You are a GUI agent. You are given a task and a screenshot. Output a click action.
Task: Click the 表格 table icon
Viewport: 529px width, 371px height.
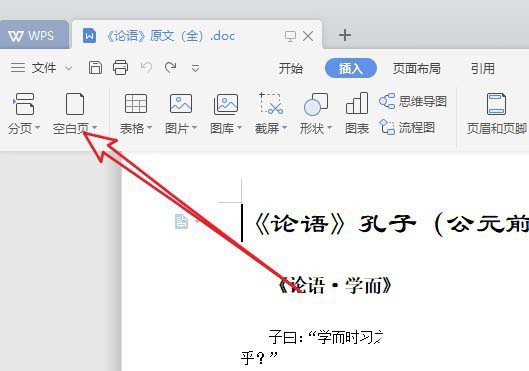[x=136, y=104]
